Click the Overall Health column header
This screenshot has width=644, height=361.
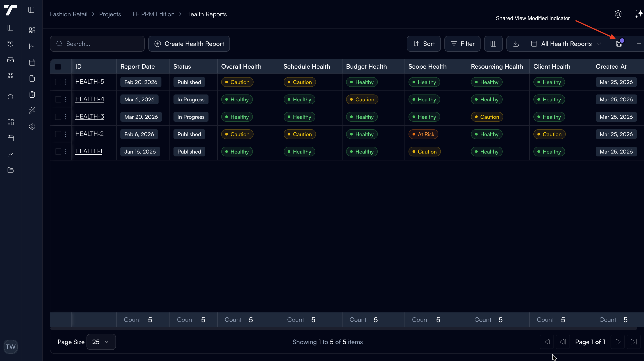[x=248, y=66]
